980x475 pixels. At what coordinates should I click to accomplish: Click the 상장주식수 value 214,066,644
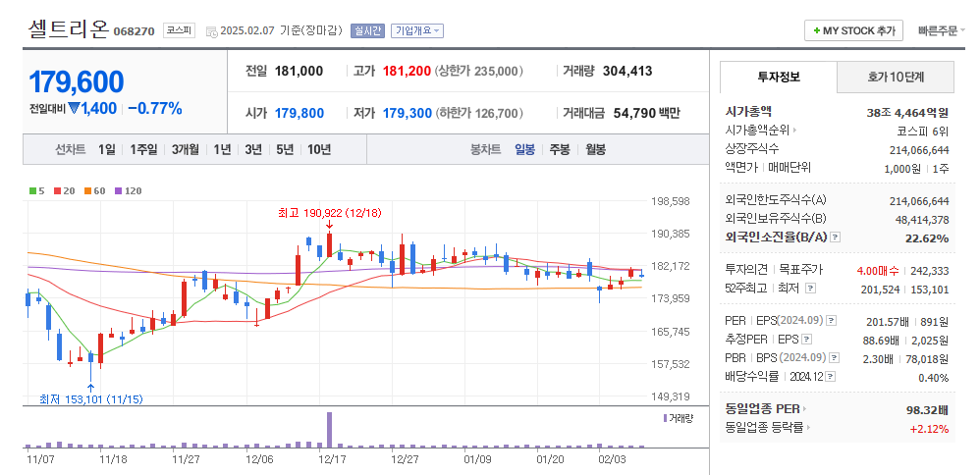(919, 150)
